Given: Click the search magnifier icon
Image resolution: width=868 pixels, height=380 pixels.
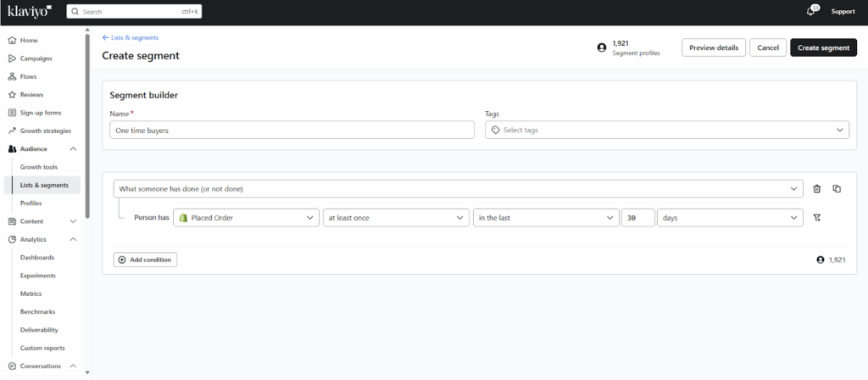Looking at the screenshot, I should [75, 12].
